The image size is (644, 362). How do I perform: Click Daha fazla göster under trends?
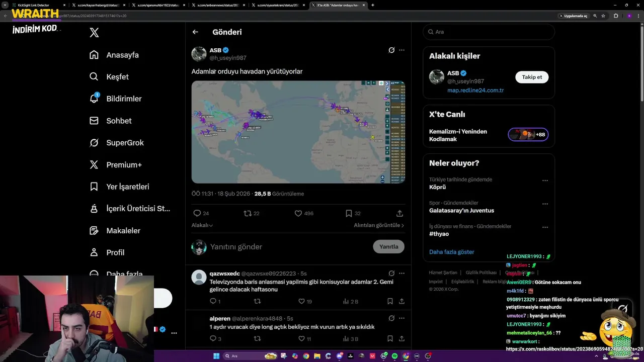(x=452, y=252)
